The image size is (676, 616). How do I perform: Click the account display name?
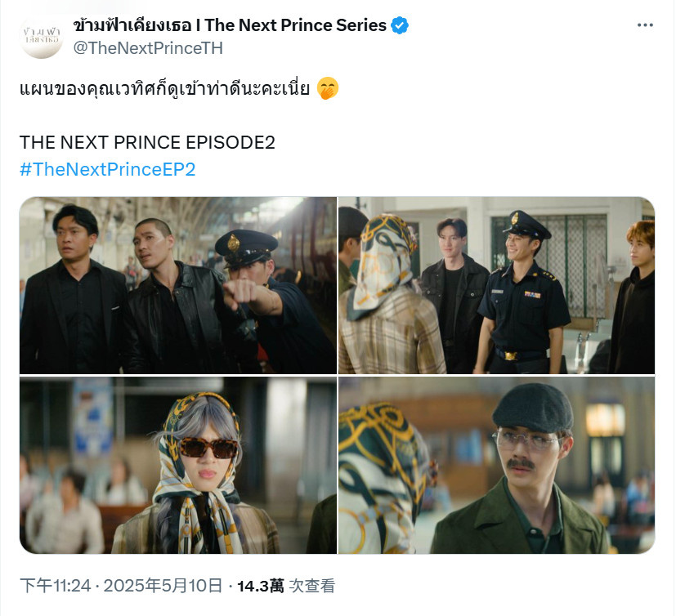pos(230,25)
